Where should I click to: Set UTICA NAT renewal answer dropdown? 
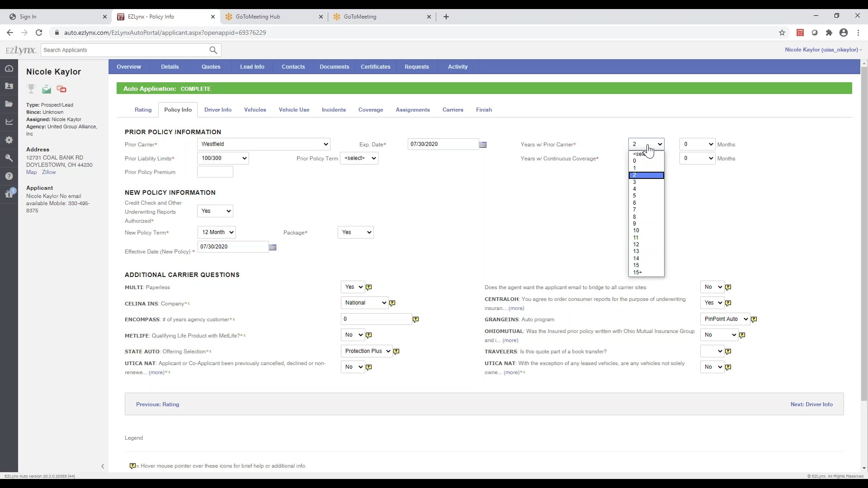(x=352, y=367)
